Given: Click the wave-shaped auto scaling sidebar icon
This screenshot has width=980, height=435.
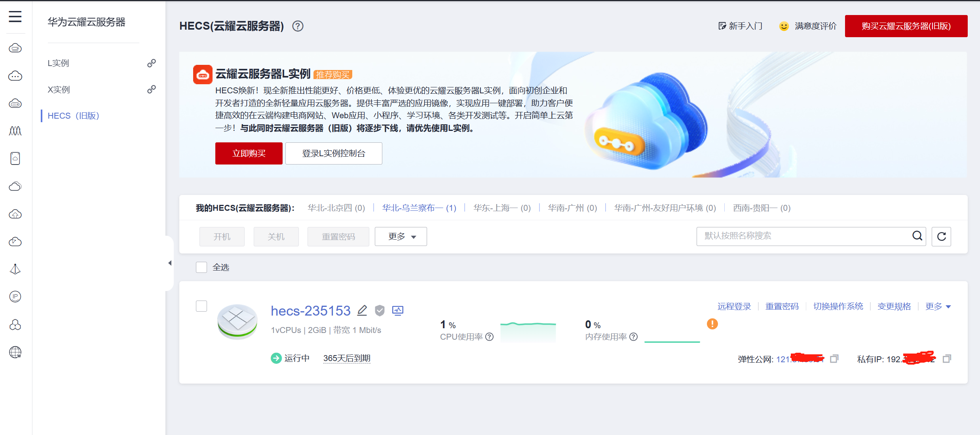Looking at the screenshot, I should (15, 131).
